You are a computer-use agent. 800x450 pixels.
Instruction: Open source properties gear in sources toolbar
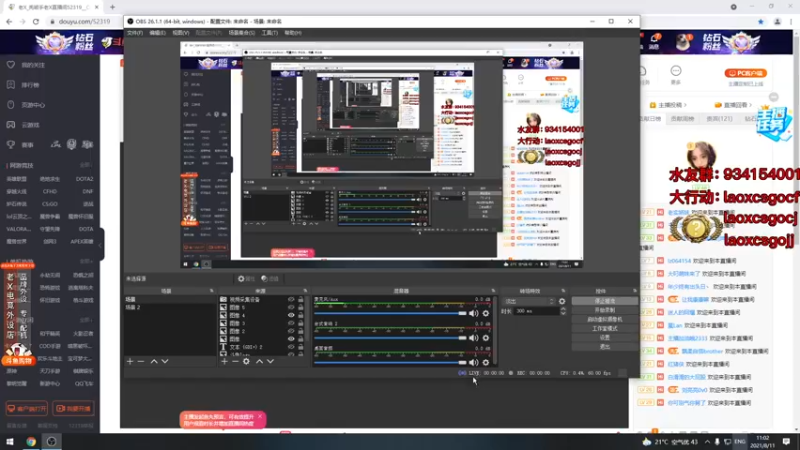(x=246, y=361)
